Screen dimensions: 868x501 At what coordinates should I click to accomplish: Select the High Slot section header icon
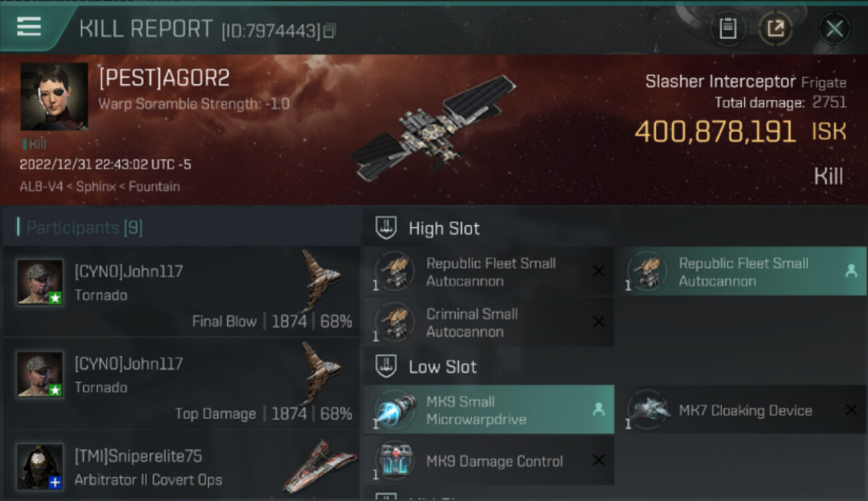[x=386, y=228]
